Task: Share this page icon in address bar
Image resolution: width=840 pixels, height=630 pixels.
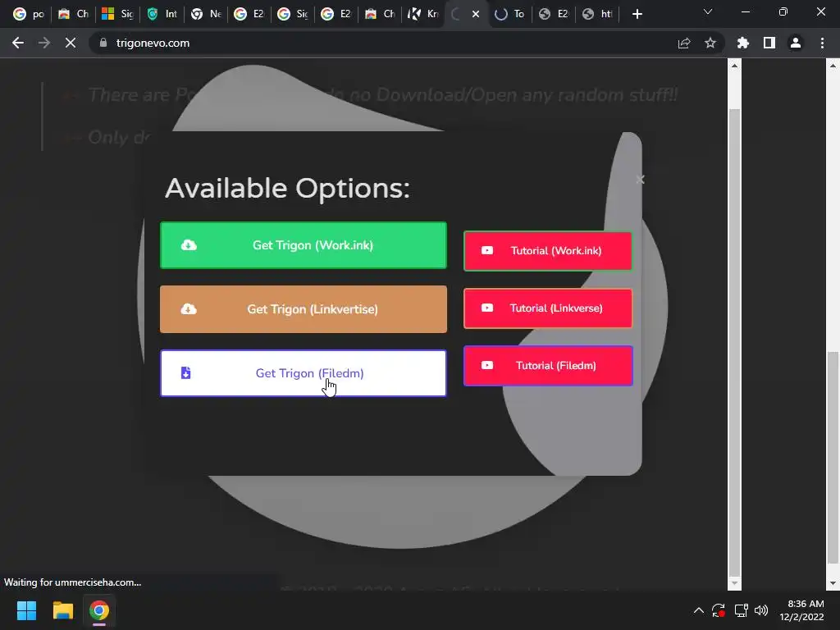Action: pos(684,43)
